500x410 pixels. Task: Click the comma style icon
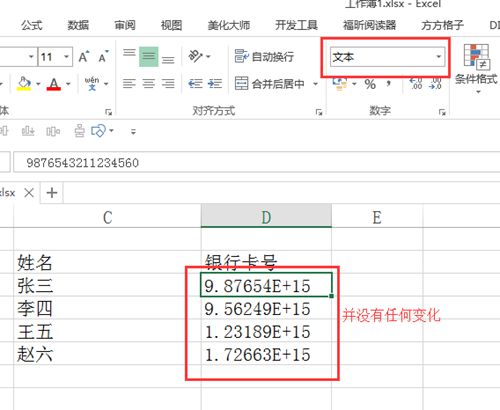(388, 83)
